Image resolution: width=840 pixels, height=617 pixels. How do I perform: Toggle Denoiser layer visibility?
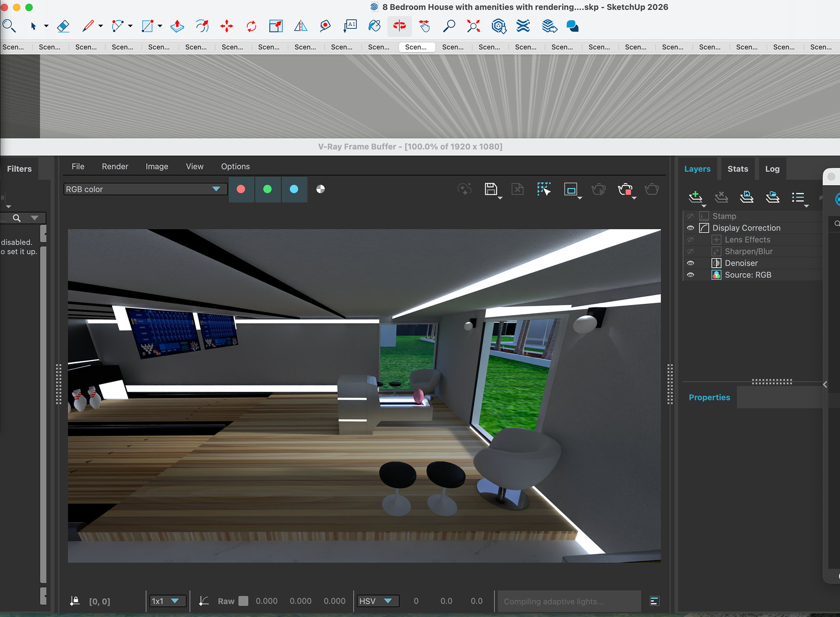tap(690, 263)
